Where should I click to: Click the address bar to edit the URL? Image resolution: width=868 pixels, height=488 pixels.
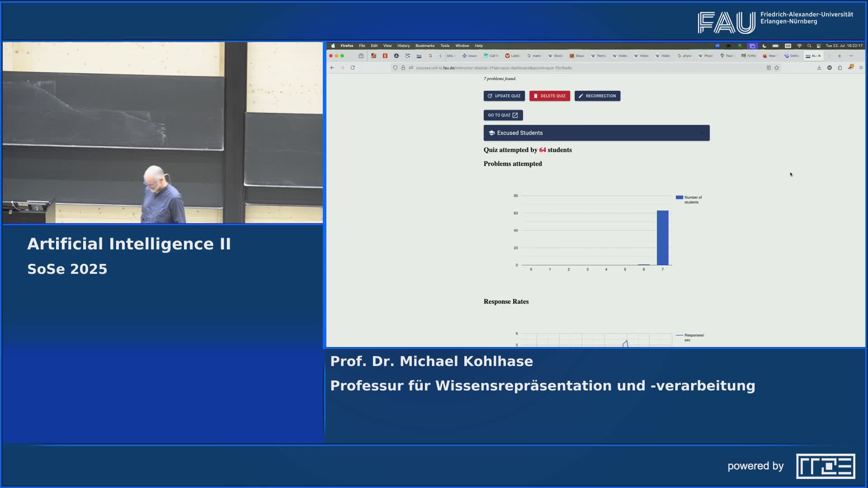click(497, 68)
